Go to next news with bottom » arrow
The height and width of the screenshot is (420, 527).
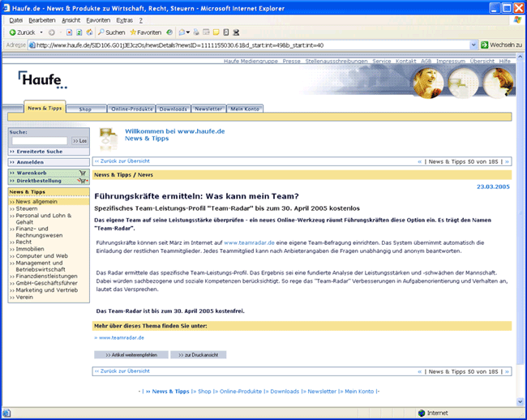(507, 371)
